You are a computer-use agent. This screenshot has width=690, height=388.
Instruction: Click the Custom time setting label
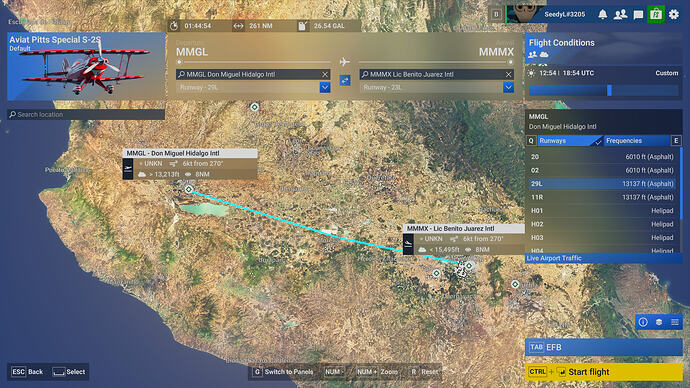tap(667, 73)
